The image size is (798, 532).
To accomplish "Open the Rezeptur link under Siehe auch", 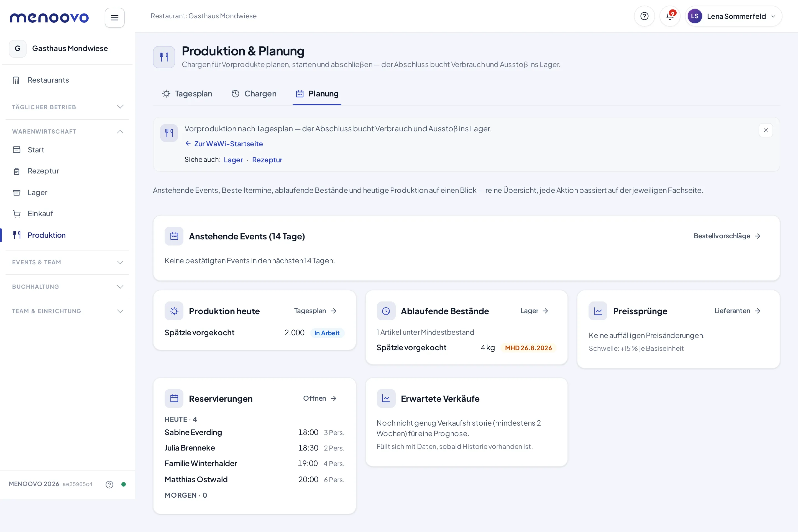I will pyautogui.click(x=267, y=160).
